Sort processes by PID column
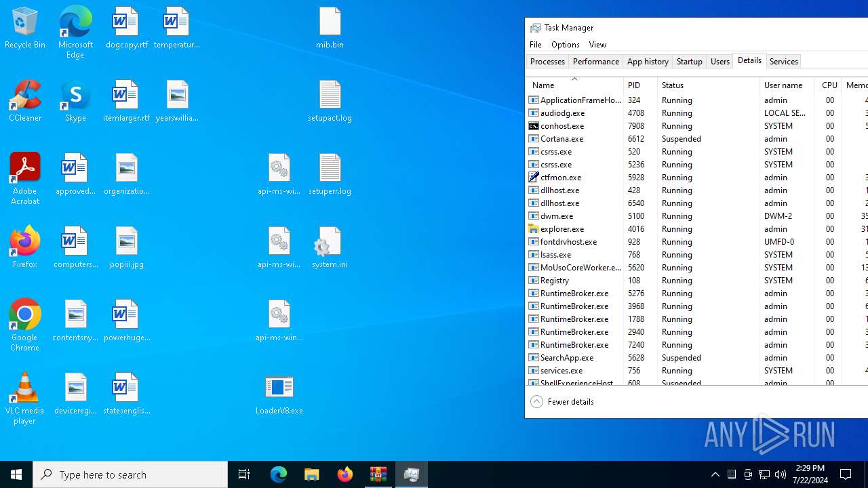868x488 pixels. (x=640, y=85)
